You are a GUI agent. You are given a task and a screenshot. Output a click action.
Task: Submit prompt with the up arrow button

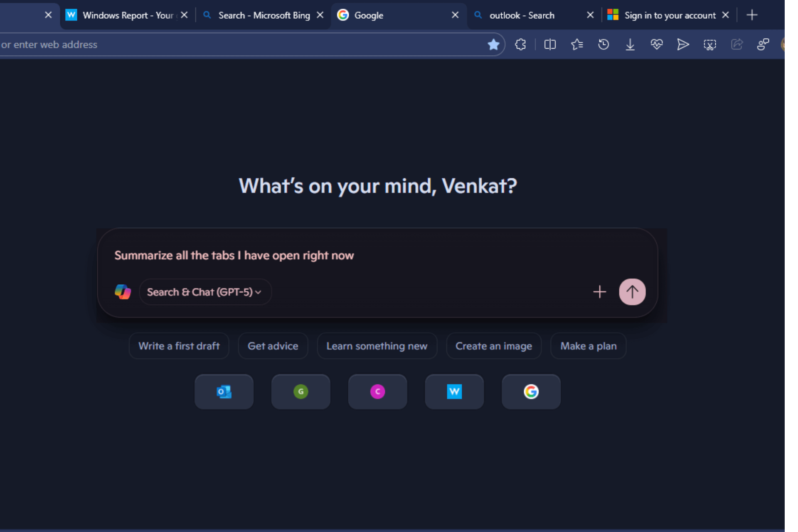point(632,292)
